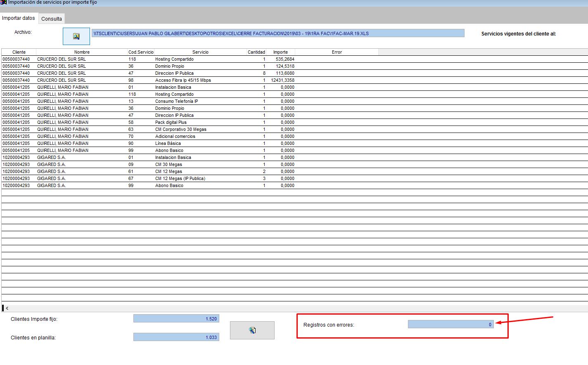Click the Importe column header
Screen dimensions: 588x365
click(x=280, y=52)
